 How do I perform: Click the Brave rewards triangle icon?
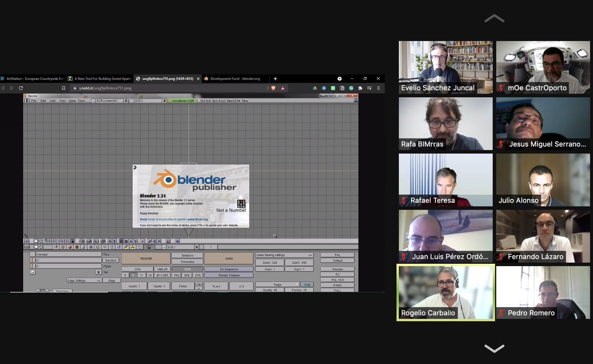(x=283, y=88)
